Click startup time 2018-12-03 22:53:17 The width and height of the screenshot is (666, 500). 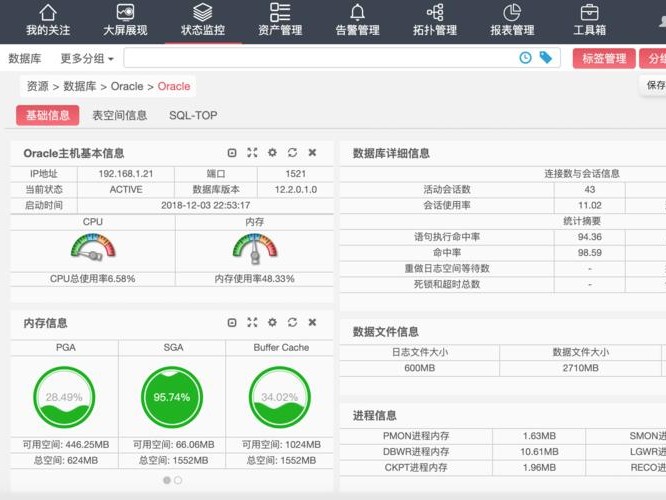[x=206, y=205]
